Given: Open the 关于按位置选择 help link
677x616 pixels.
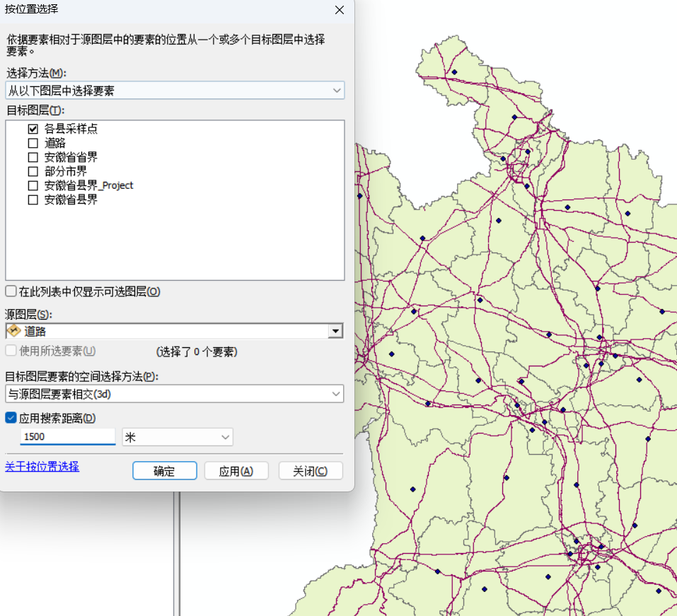Looking at the screenshot, I should point(42,466).
